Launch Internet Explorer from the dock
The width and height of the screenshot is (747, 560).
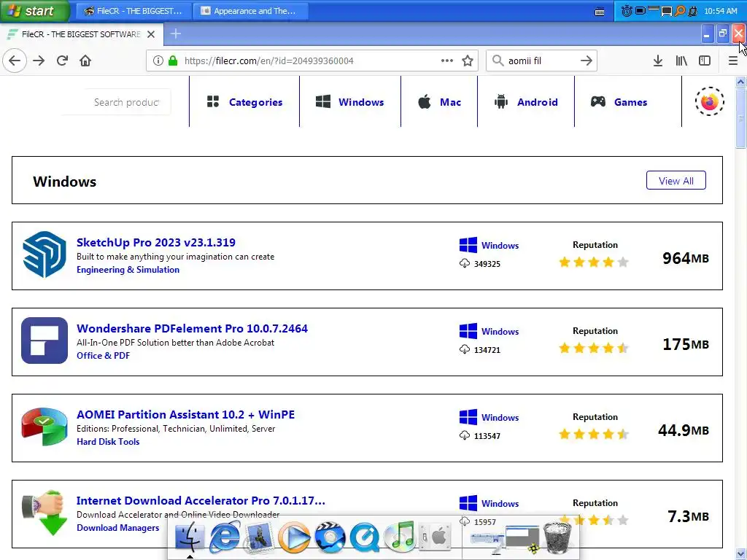pos(225,537)
